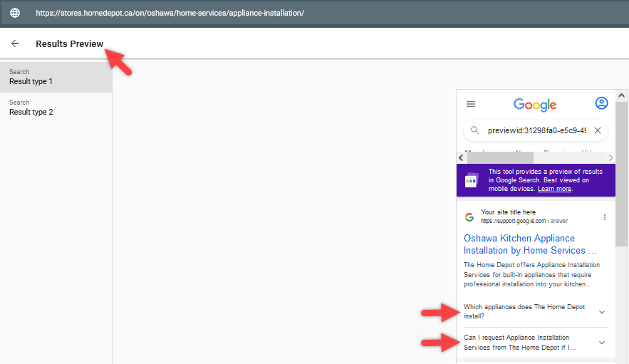Screen dimensions: 629x364
Task: Click the Google logo in the preview
Action: pos(535,105)
